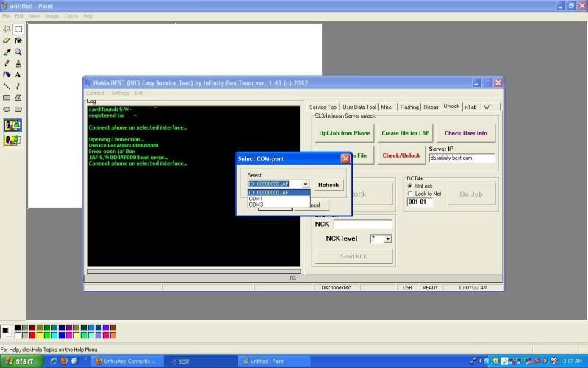
Task: Open the Colors menu in Paint
Action: (x=71, y=16)
